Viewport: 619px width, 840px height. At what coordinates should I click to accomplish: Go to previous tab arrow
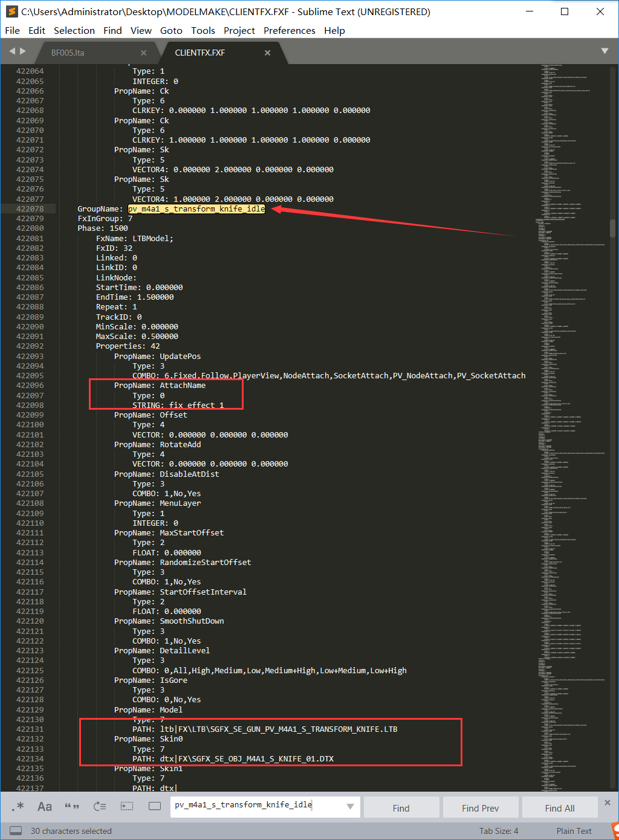point(12,51)
